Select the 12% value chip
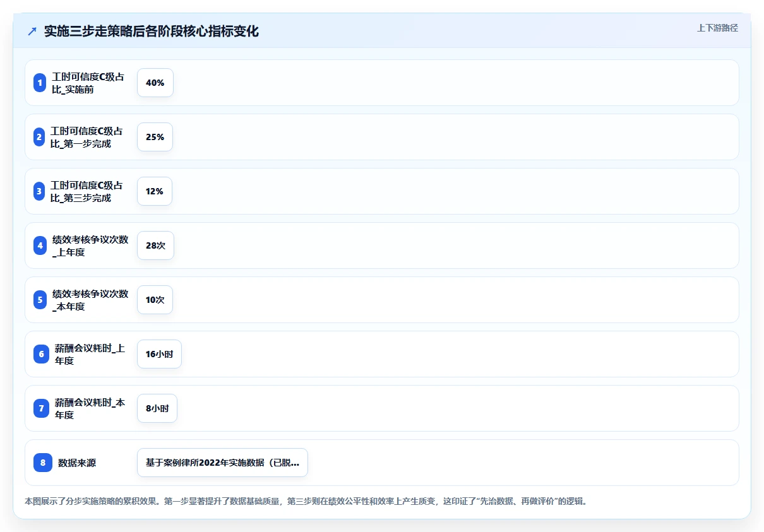The image size is (764, 532). pyautogui.click(x=155, y=191)
